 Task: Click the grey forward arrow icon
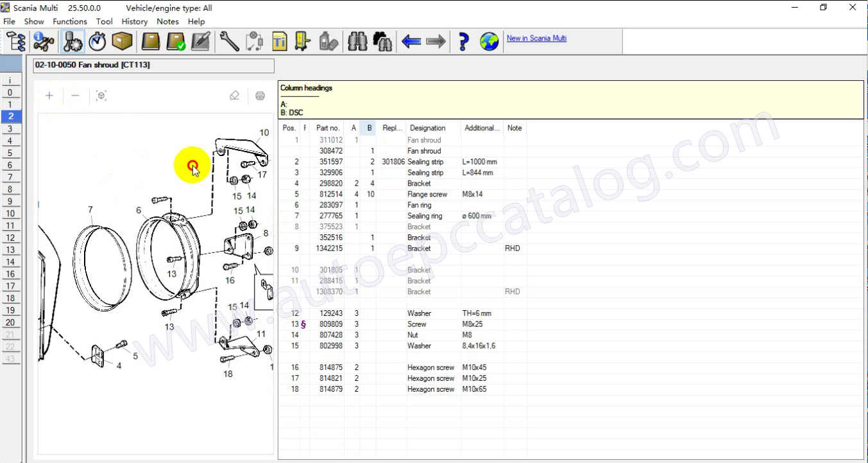436,42
